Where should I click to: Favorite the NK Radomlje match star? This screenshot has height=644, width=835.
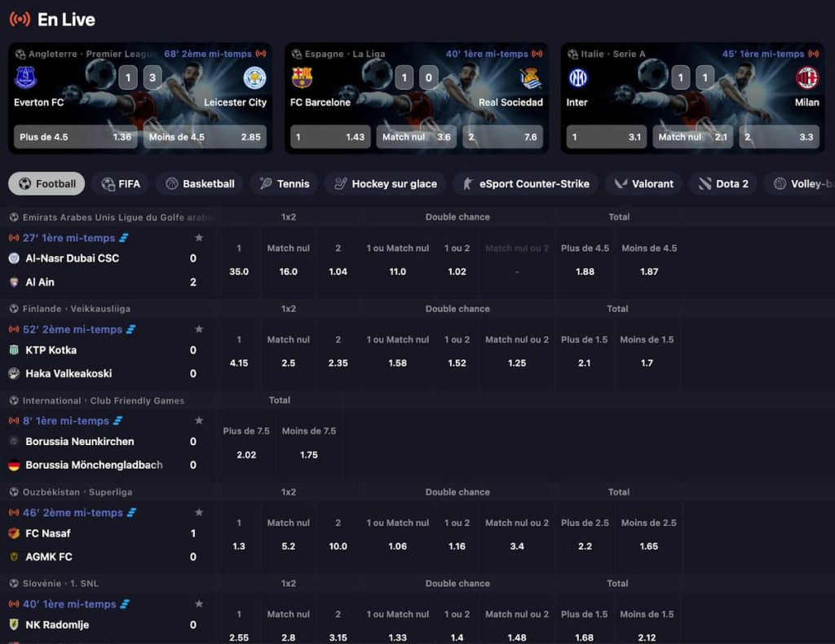(x=199, y=603)
